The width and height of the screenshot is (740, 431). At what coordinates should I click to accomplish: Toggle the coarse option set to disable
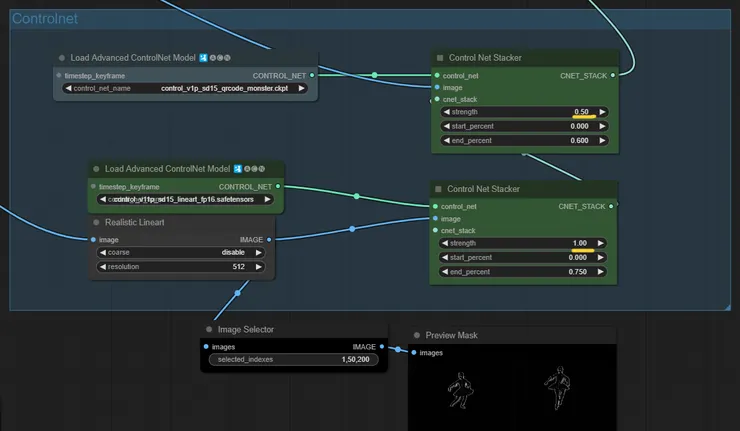(181, 253)
